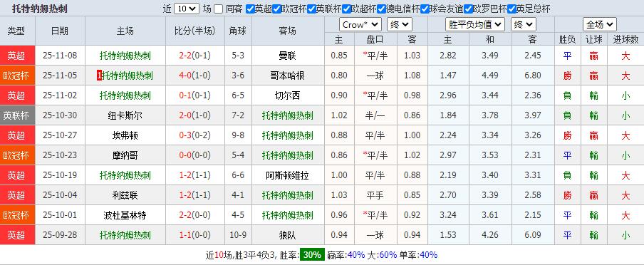The image size is (644, 265).
Task: Click the 类型 column header
Action: tap(17, 31)
